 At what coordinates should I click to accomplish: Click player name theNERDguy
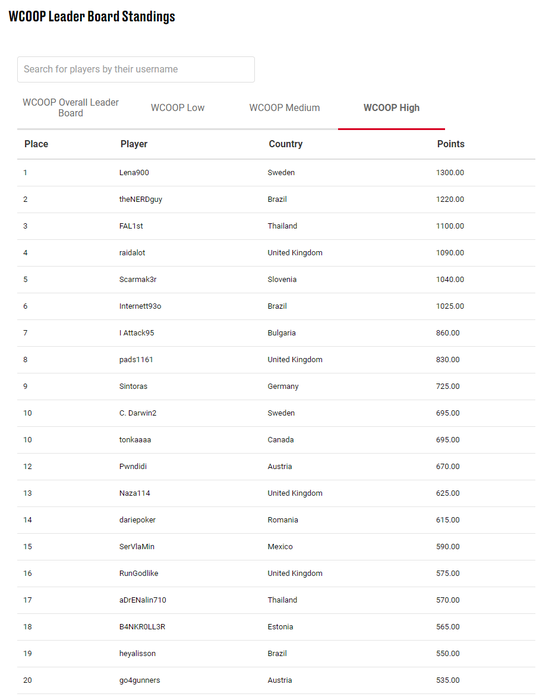click(x=140, y=199)
